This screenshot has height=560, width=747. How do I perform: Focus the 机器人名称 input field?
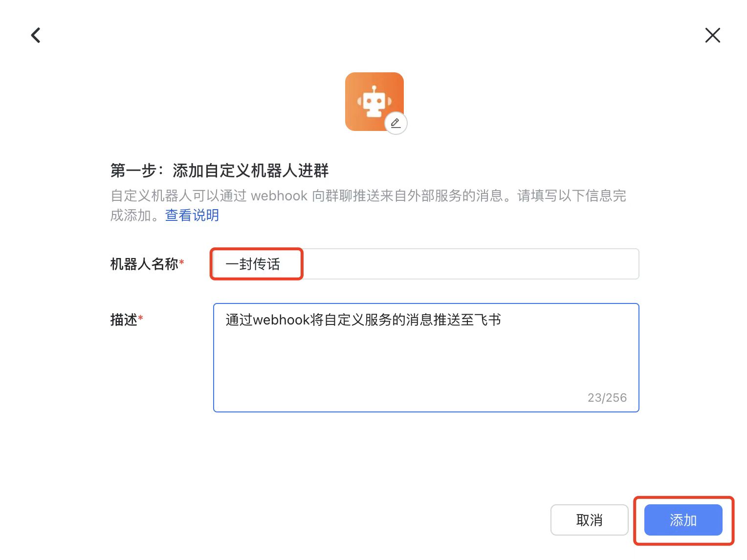pyautogui.click(x=426, y=264)
